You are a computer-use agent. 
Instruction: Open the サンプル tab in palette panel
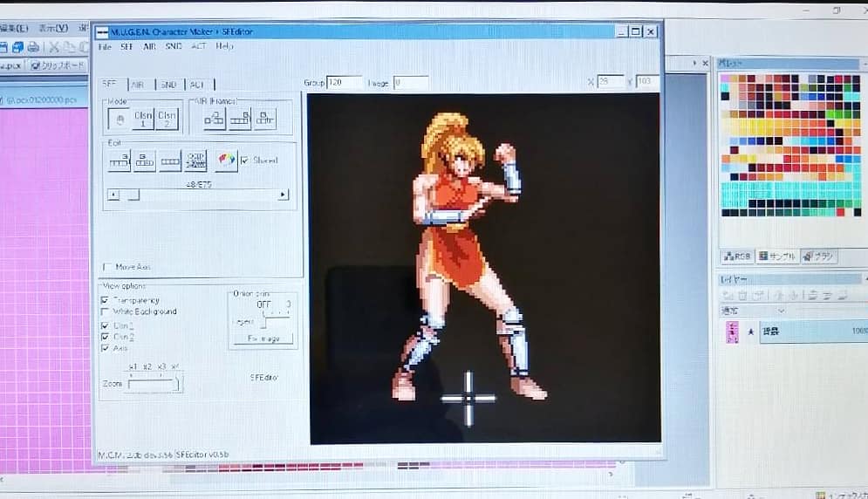(x=777, y=256)
